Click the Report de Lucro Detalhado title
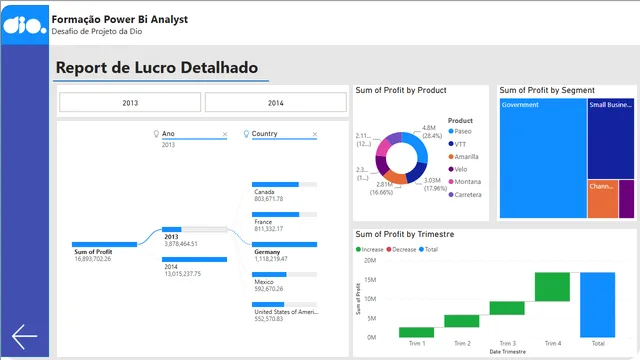The width and height of the screenshot is (640, 360). 157,67
